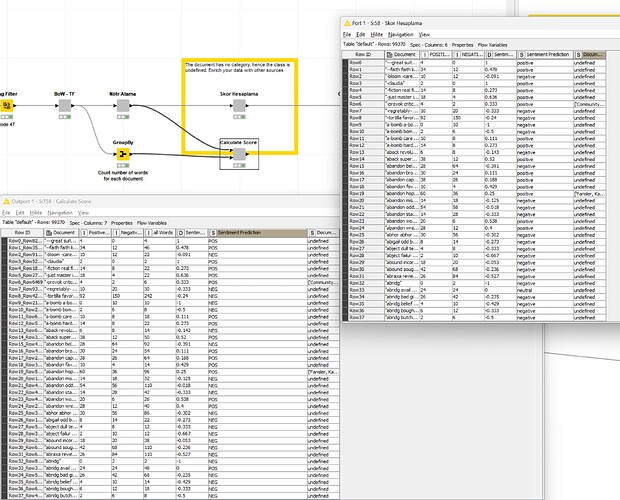
Task: Click '0.636' sentiment cell in Skor Hesaplama Row5
Action: (500, 97)
